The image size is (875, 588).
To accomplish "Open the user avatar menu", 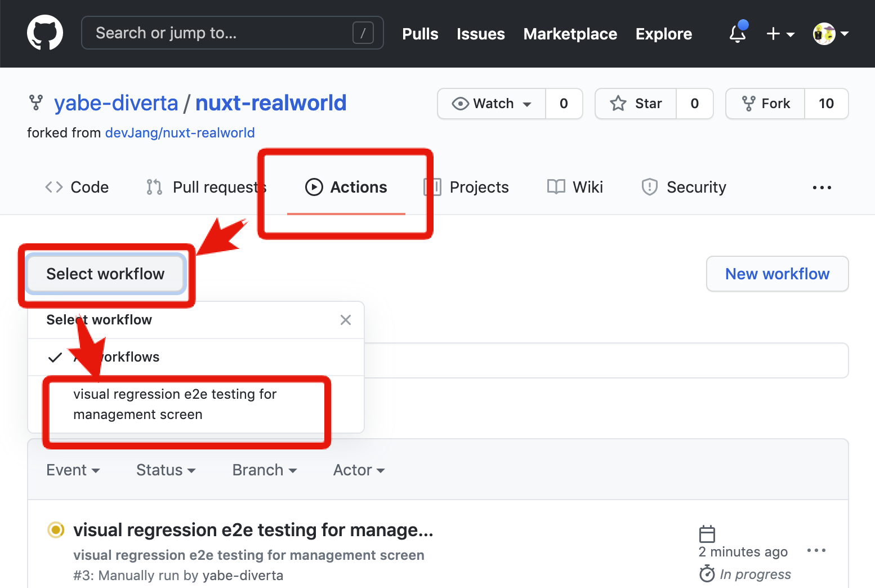I will 831,34.
